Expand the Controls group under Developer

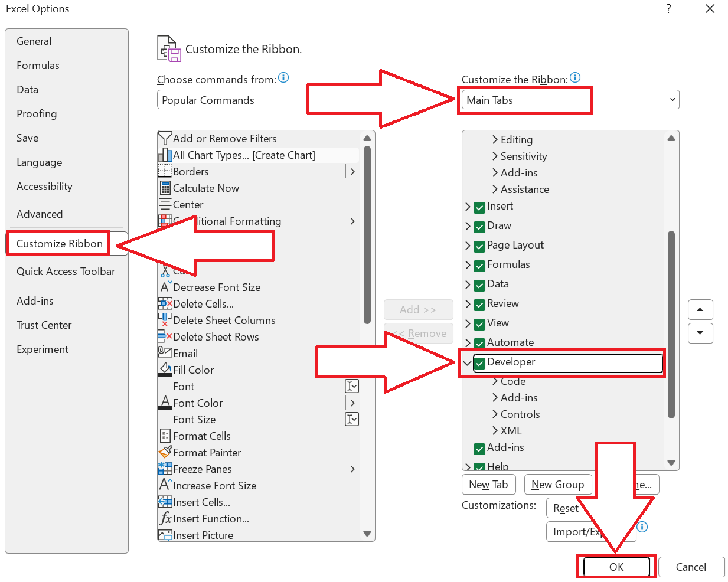[495, 414]
